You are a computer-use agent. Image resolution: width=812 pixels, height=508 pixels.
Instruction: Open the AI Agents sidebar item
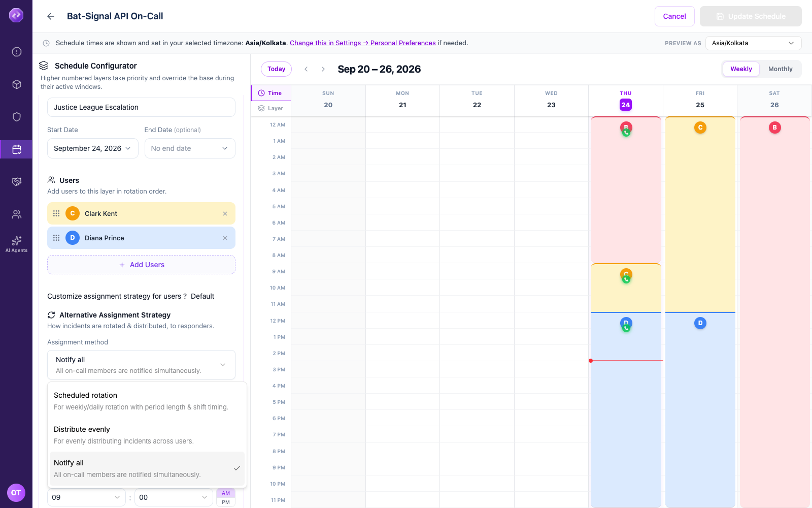point(17,244)
